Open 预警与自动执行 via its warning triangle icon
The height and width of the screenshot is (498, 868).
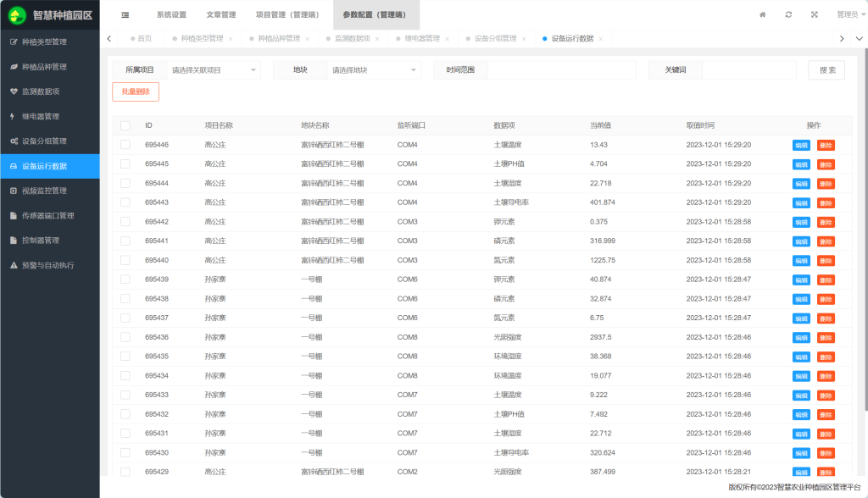pos(13,265)
